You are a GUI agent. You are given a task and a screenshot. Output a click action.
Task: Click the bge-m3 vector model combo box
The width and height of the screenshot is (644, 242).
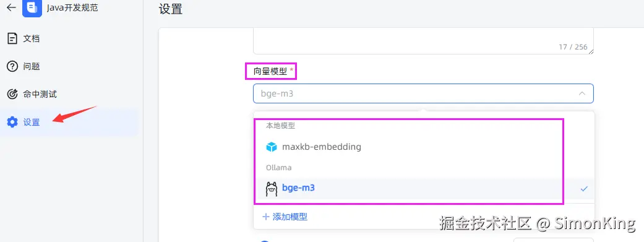(423, 93)
